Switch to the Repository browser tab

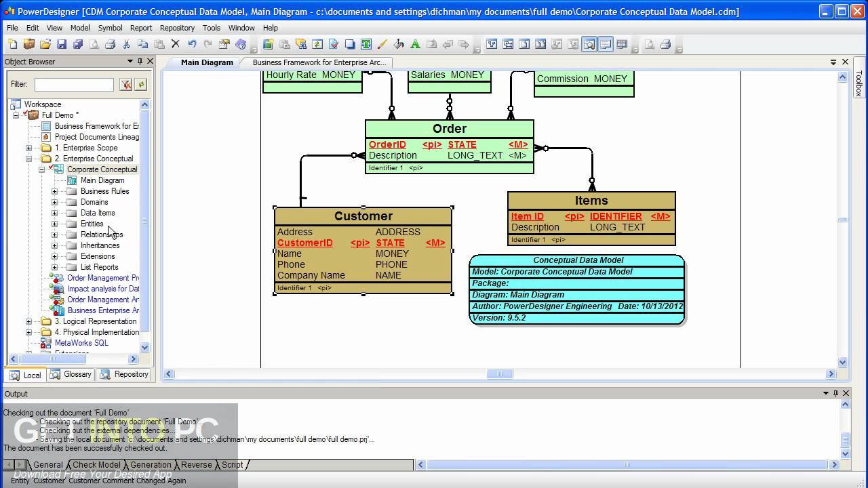coord(124,374)
